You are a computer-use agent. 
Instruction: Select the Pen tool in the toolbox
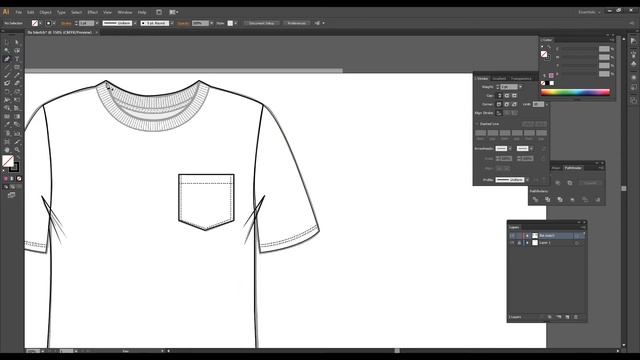coord(7,59)
